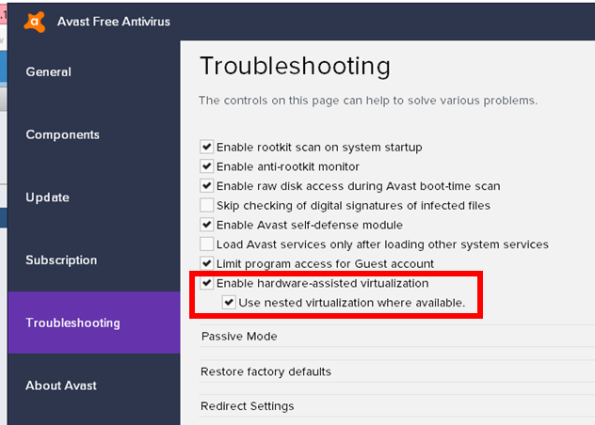This screenshot has height=425, width=595.
Task: Uncheck Limit program access for Guest account
Action: (206, 263)
